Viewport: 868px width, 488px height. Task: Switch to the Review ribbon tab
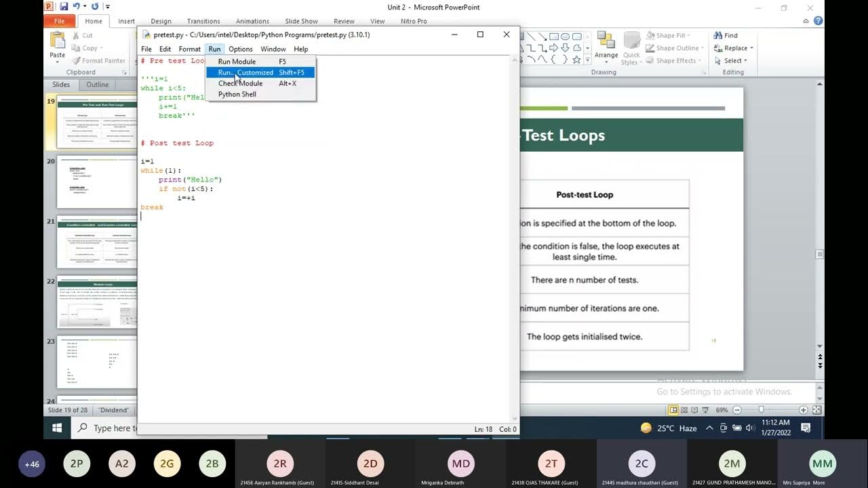click(344, 21)
